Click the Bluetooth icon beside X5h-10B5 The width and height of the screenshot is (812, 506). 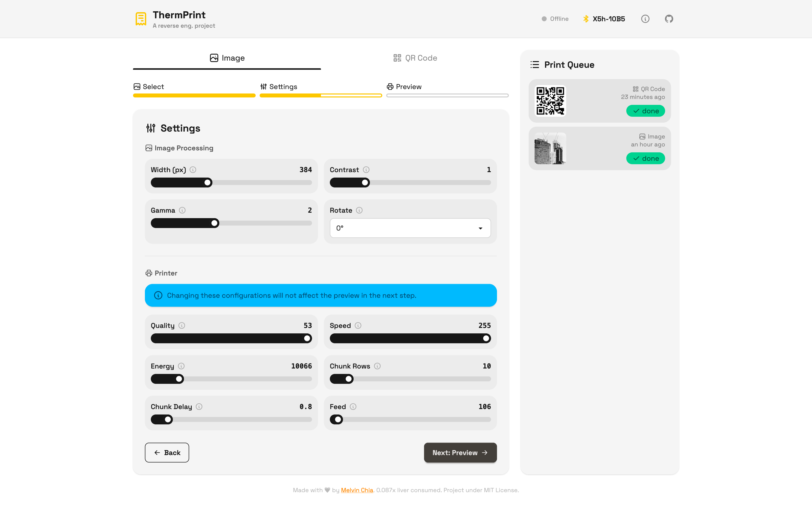tap(586, 19)
